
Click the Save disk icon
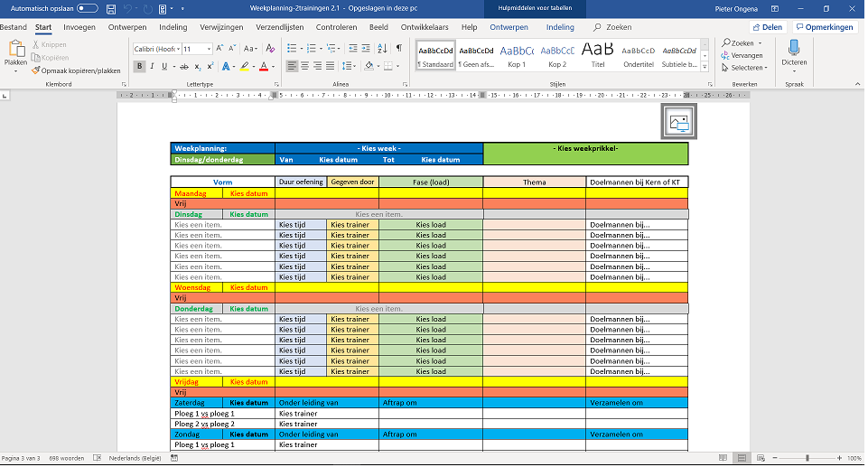[x=110, y=8]
